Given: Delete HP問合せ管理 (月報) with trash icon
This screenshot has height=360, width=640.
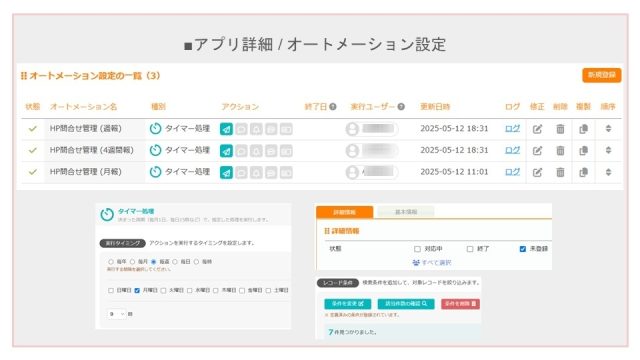Looking at the screenshot, I should tap(560, 172).
